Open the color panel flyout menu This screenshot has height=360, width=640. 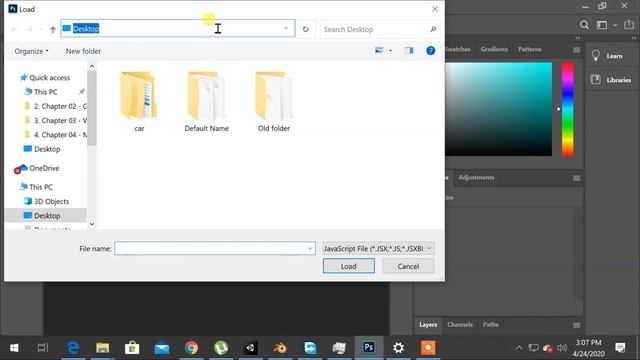(x=576, y=50)
